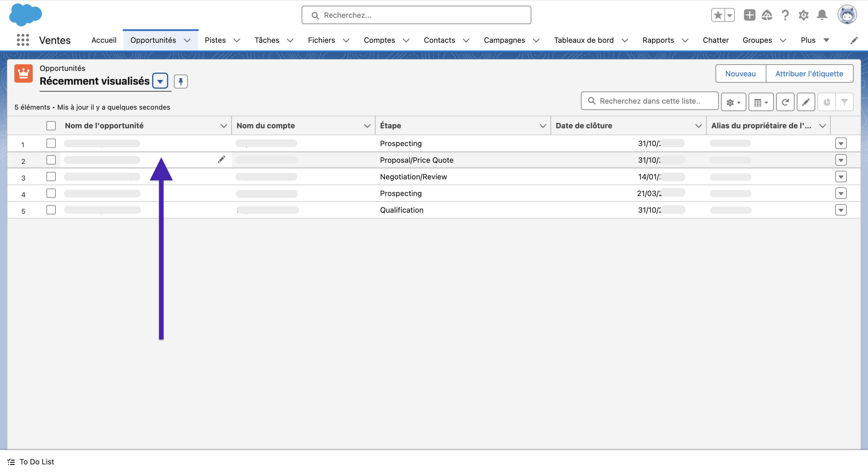Open filters funnel icon
Viewport: 868px width, 473px height.
pyautogui.click(x=844, y=102)
